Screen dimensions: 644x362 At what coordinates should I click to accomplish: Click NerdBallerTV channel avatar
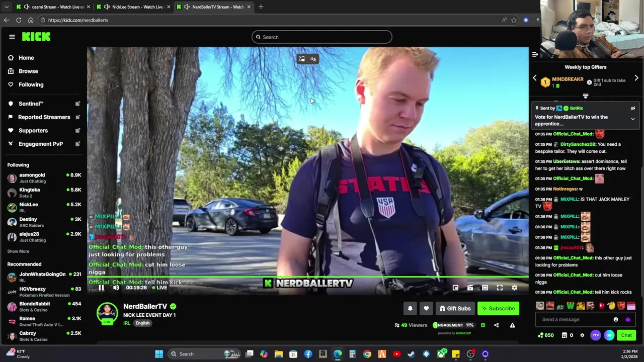107,313
